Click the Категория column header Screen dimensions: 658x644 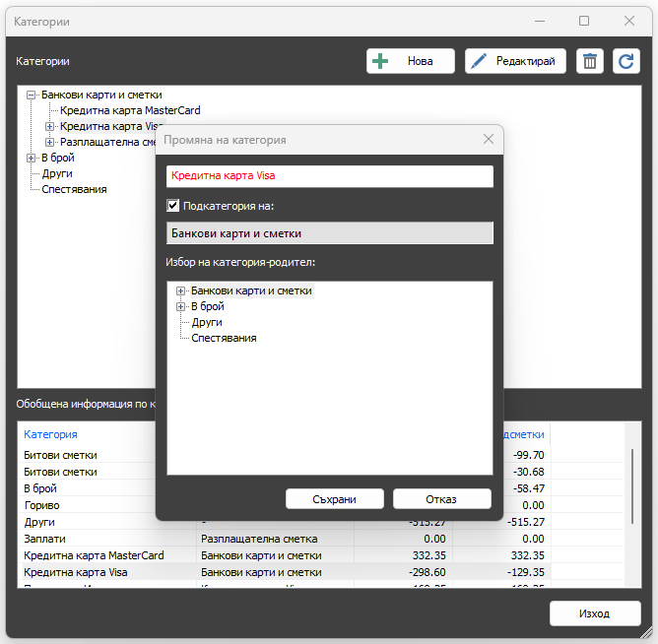coord(50,434)
